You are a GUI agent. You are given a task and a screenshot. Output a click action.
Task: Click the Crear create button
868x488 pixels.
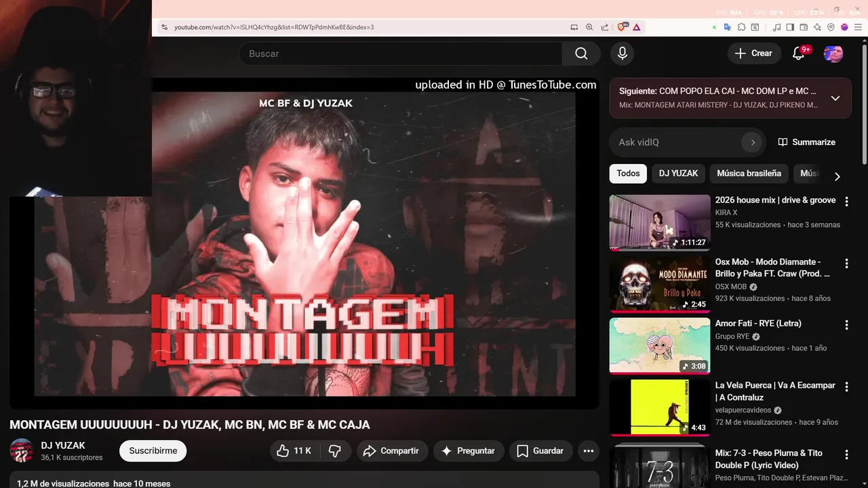(x=753, y=54)
